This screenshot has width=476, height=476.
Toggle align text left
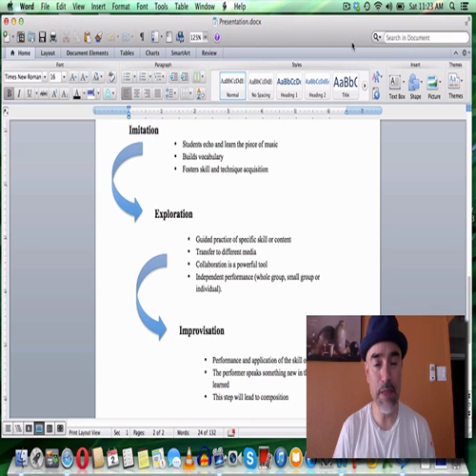pos(127,93)
